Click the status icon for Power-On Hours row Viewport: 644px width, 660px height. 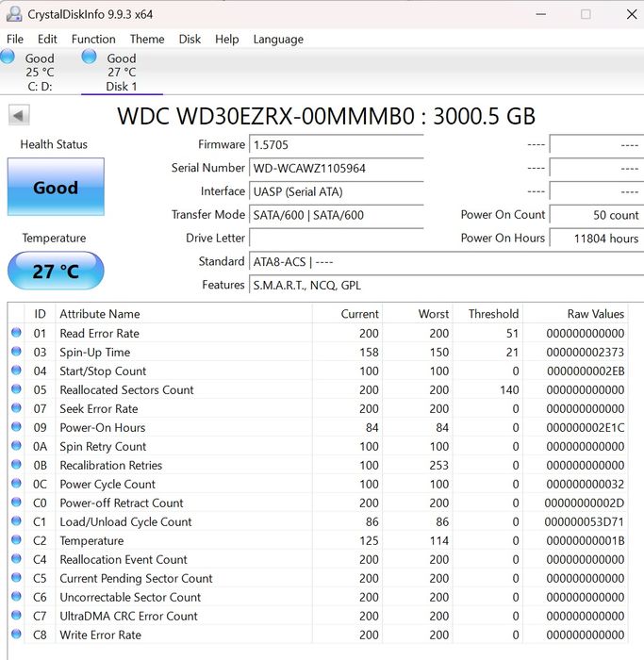click(16, 427)
